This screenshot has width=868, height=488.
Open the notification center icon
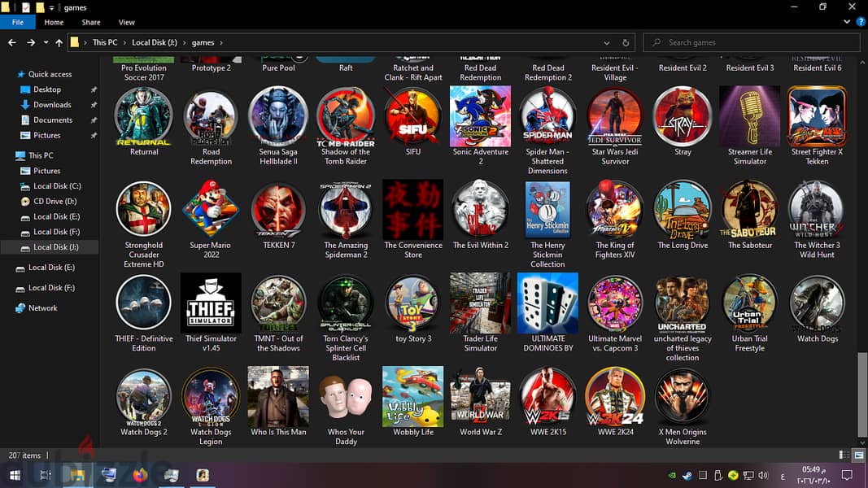click(847, 475)
